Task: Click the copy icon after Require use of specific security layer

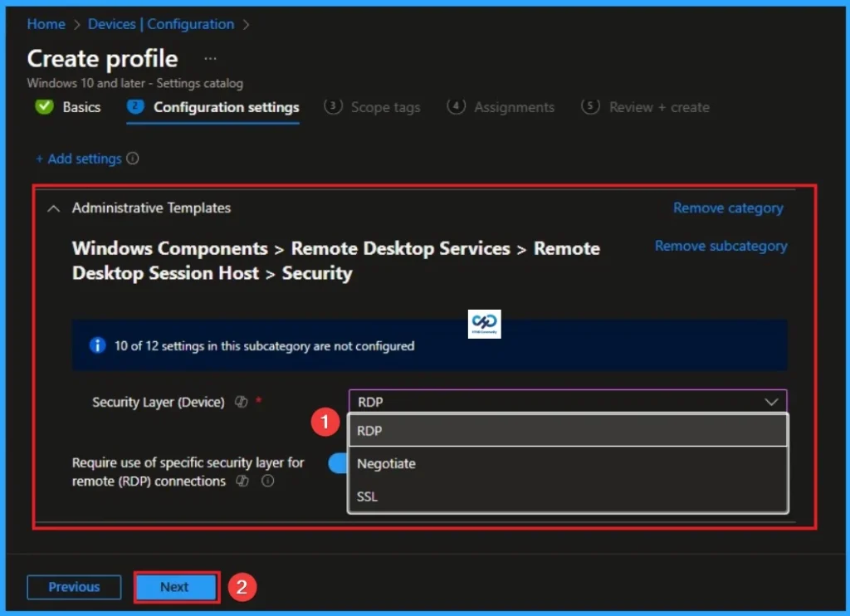Action: 242,480
